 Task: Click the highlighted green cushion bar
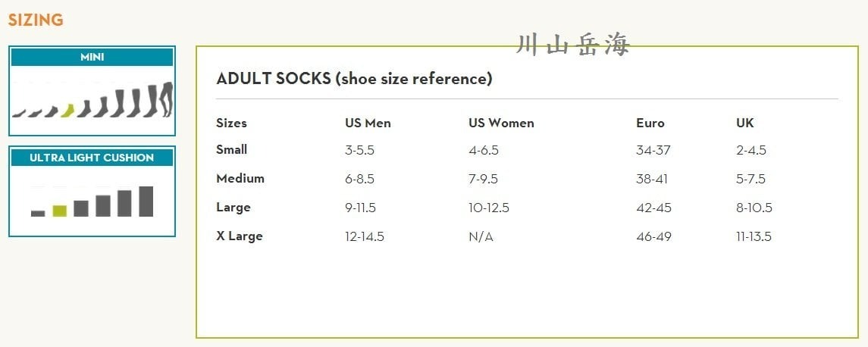59,211
